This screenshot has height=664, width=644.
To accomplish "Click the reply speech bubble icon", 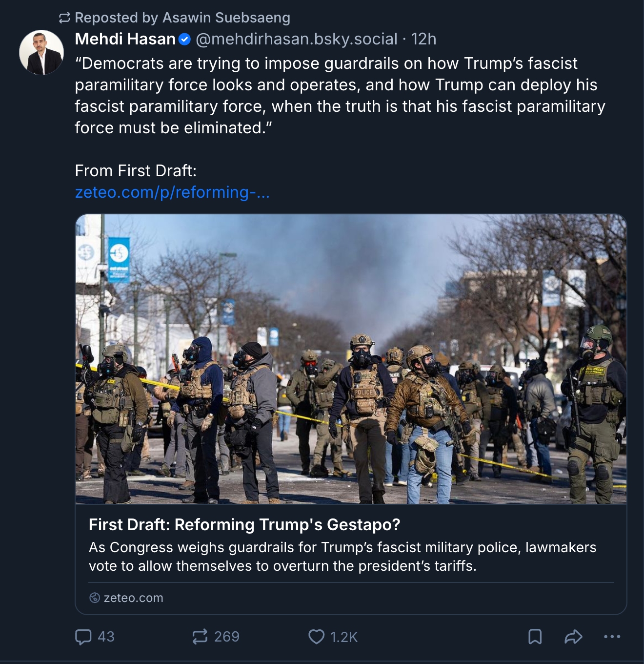I will tap(83, 637).
